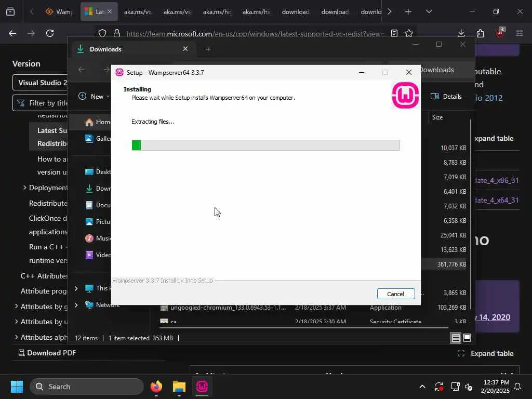Click the 361,776 KB size cell
This screenshot has height=399, width=532.
pos(451,264)
